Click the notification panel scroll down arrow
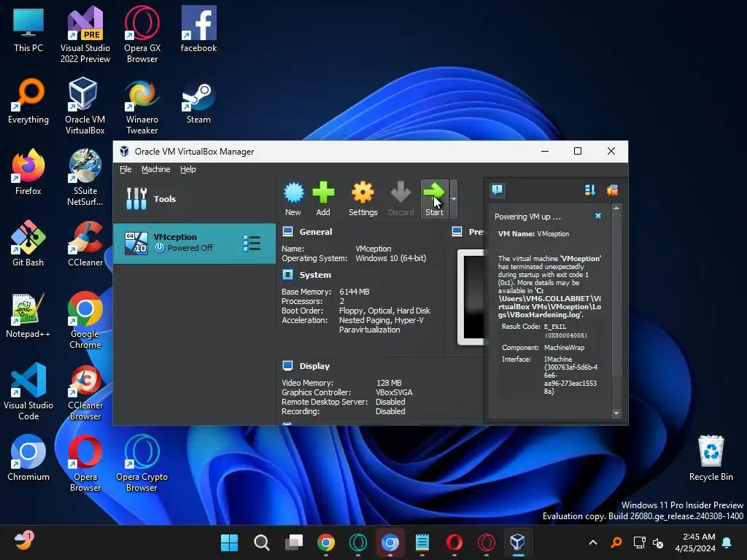The image size is (747, 560). point(616,413)
